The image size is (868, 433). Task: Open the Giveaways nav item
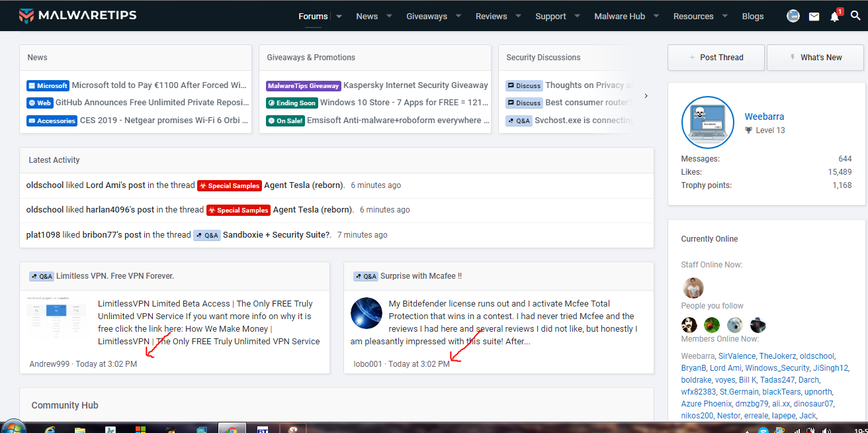click(x=427, y=17)
